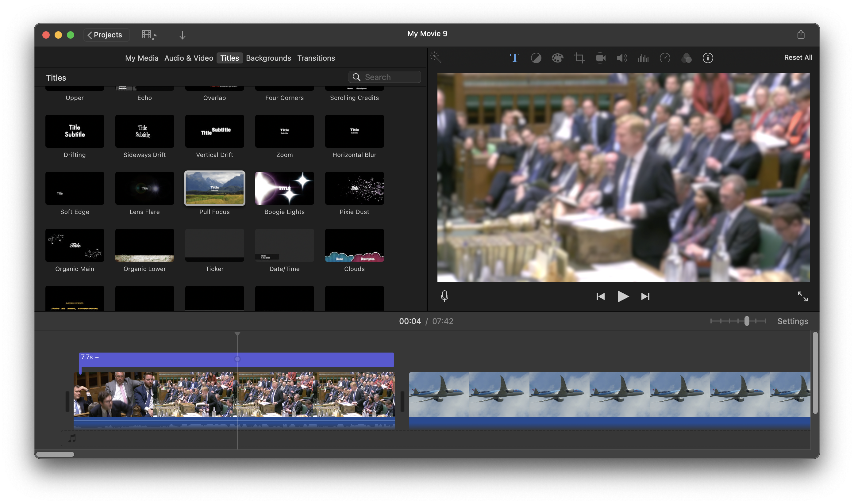This screenshot has width=854, height=504.
Task: Click the speed speedometer icon
Action: 665,58
